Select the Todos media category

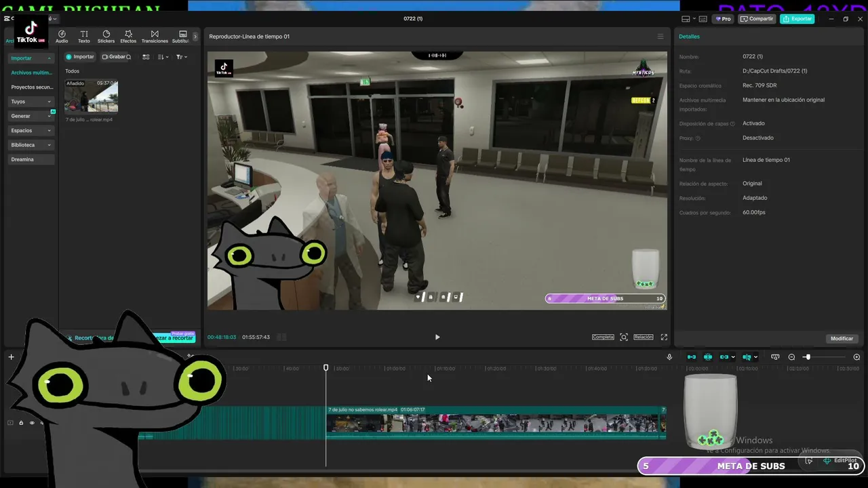[x=72, y=71]
